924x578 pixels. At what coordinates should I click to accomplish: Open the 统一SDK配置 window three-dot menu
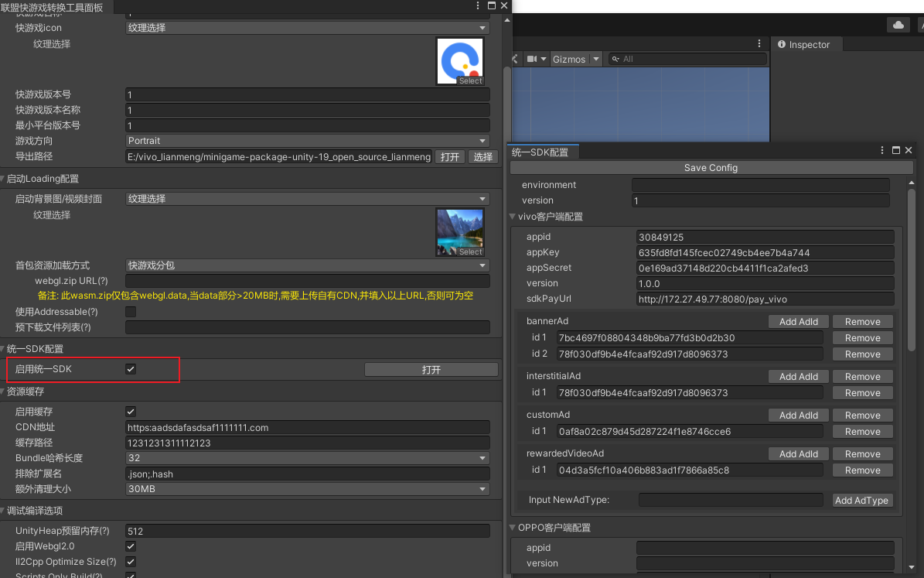883,151
